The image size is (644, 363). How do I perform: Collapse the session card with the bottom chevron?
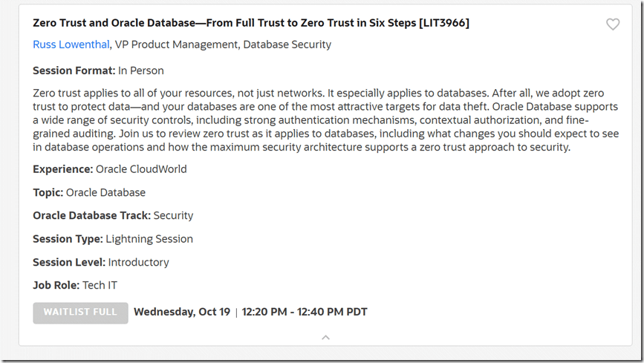coord(325,338)
